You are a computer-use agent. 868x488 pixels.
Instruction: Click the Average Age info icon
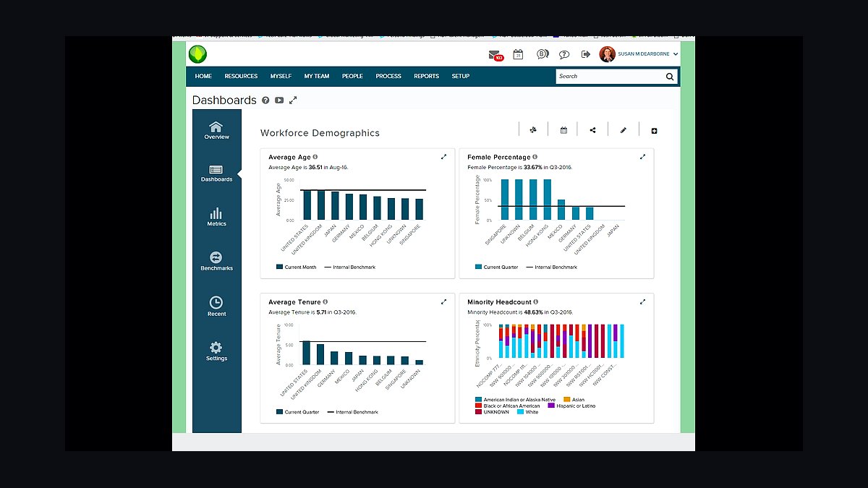click(x=315, y=157)
